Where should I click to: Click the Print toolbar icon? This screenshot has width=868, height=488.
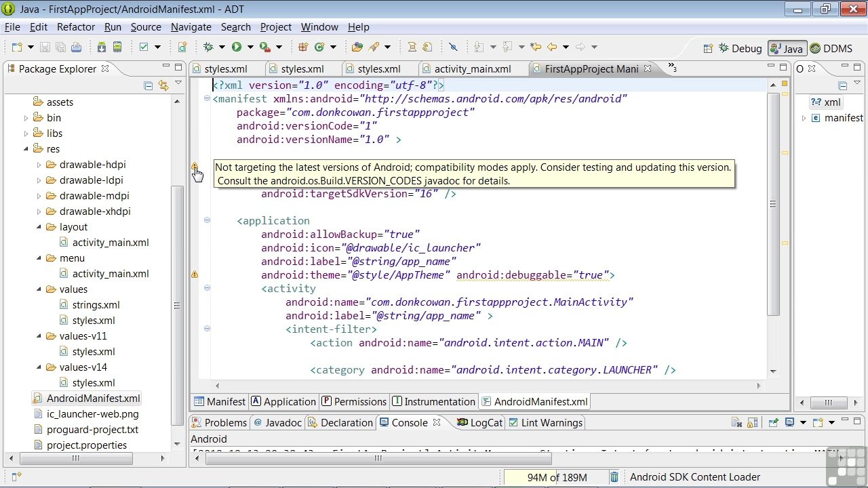tap(76, 47)
